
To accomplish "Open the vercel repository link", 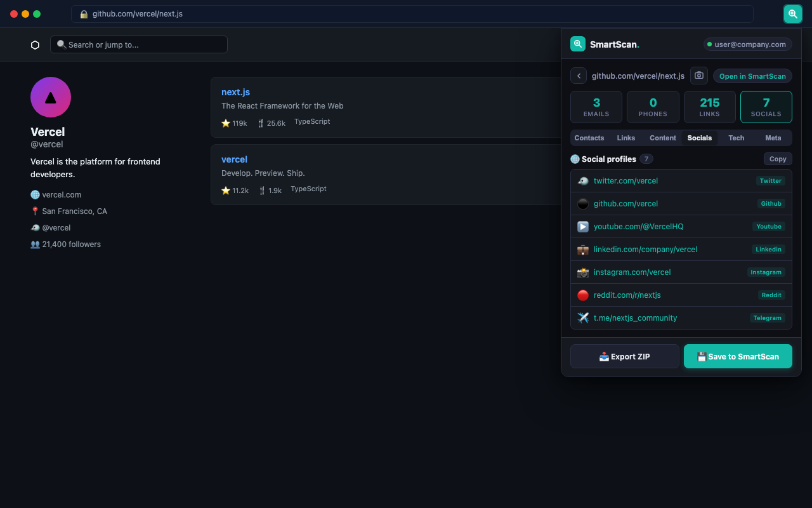I will (234, 159).
